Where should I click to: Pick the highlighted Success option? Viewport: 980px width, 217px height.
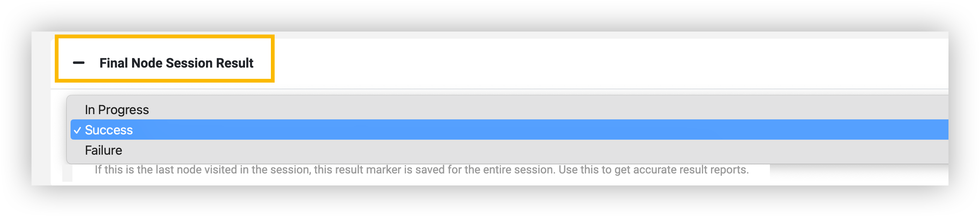click(x=109, y=130)
